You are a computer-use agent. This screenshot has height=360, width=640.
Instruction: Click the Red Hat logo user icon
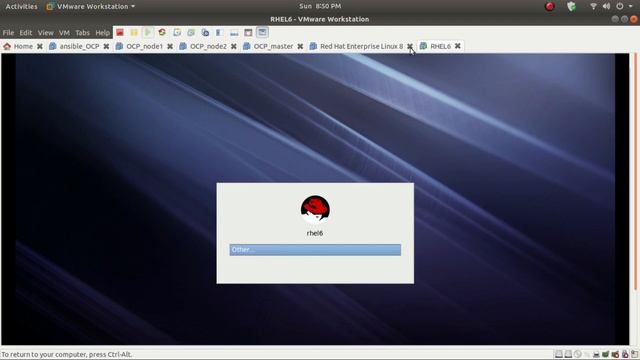click(315, 209)
